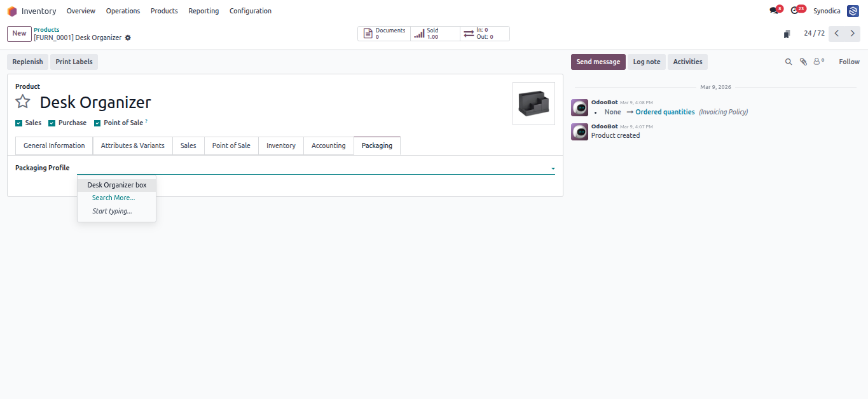Image resolution: width=868 pixels, height=399 pixels.
Task: Switch to the Attributes & Variants tab
Action: (x=133, y=145)
